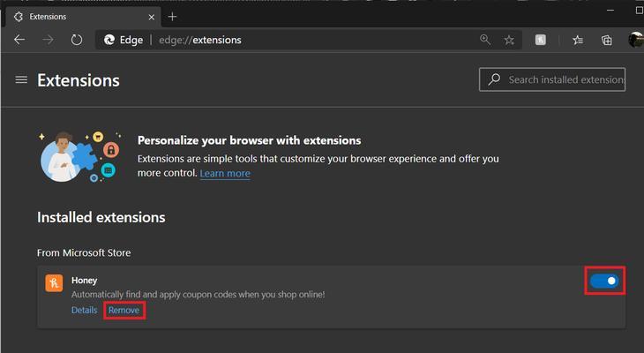Viewport: 644px width, 353px height.
Task: Open the Extensions hamburger menu
Action: point(21,79)
